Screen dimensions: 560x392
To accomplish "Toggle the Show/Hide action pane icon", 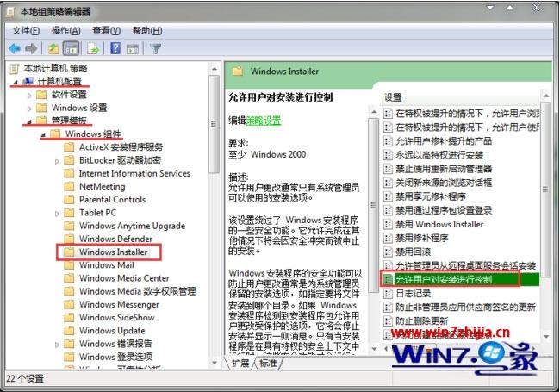I will click(133, 49).
